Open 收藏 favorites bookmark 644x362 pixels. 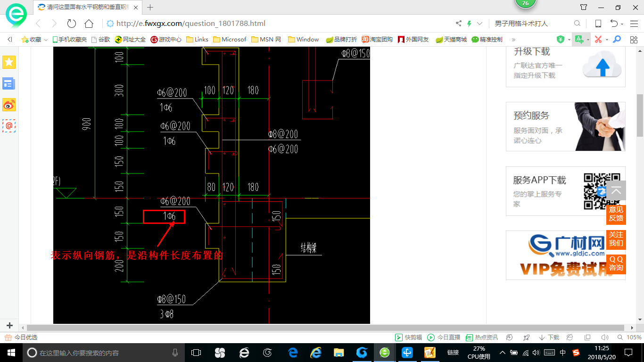point(32,40)
